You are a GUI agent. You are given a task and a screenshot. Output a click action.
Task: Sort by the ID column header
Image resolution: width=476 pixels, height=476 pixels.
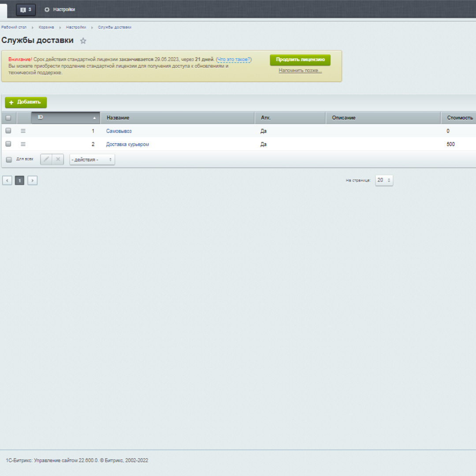[66, 118]
